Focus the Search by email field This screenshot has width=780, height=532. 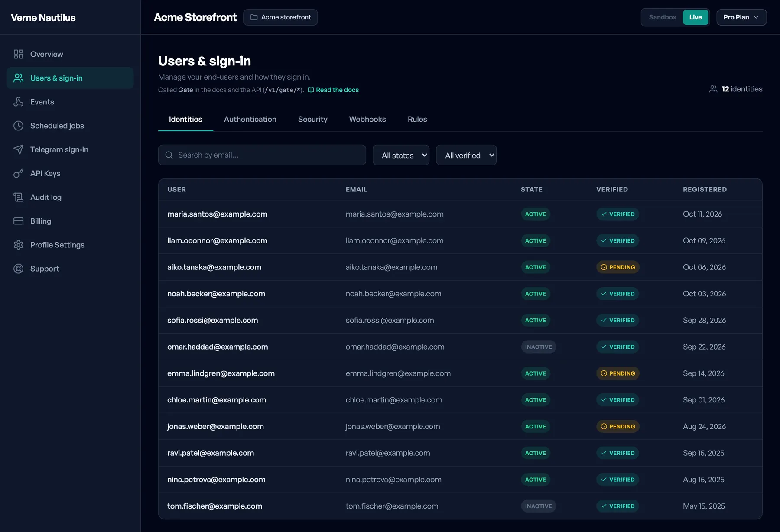pos(262,155)
